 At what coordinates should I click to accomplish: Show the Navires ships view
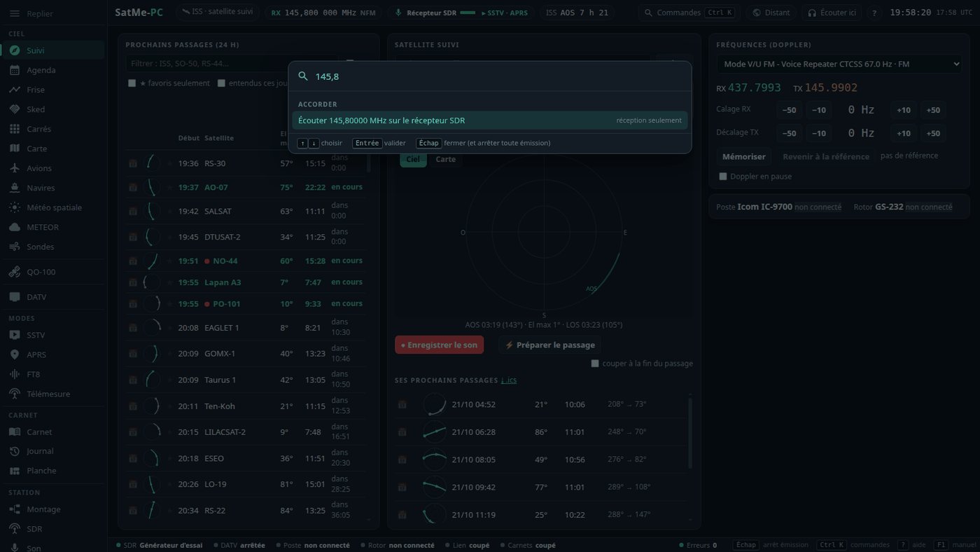pyautogui.click(x=53, y=188)
